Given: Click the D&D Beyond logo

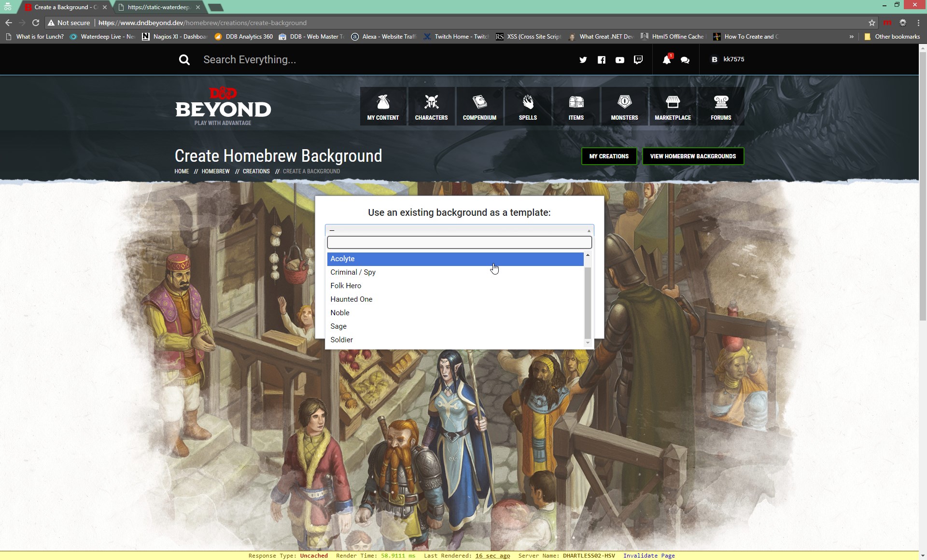Looking at the screenshot, I should 223,106.
